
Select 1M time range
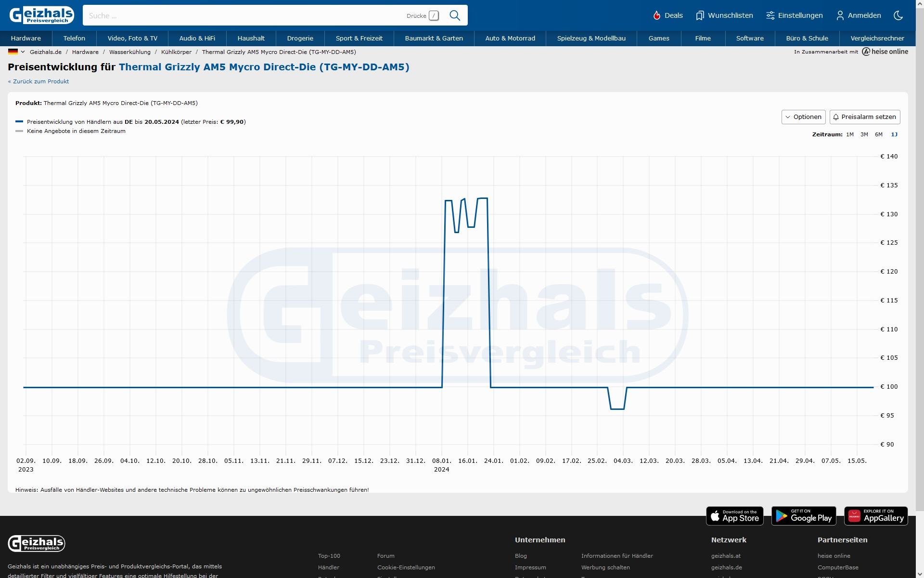(x=849, y=134)
